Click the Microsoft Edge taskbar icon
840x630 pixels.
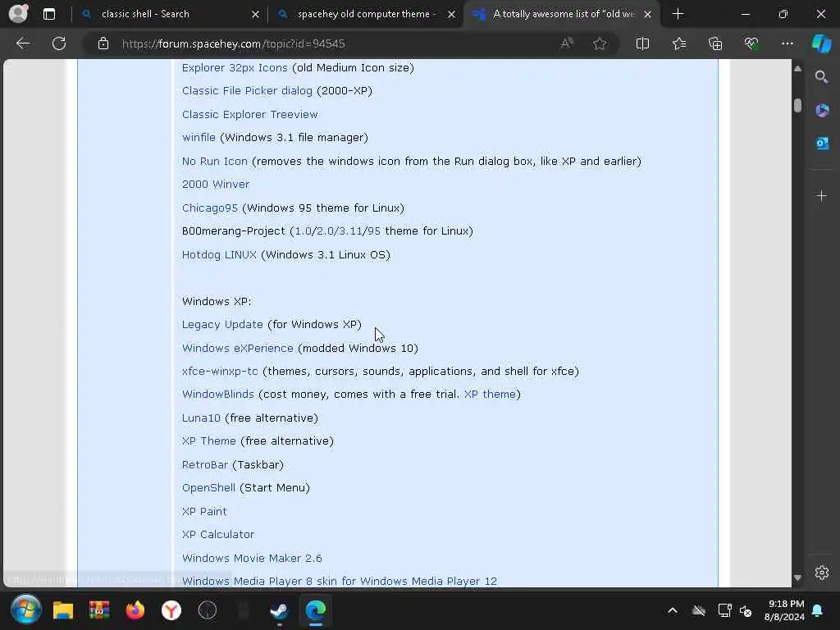tap(316, 610)
